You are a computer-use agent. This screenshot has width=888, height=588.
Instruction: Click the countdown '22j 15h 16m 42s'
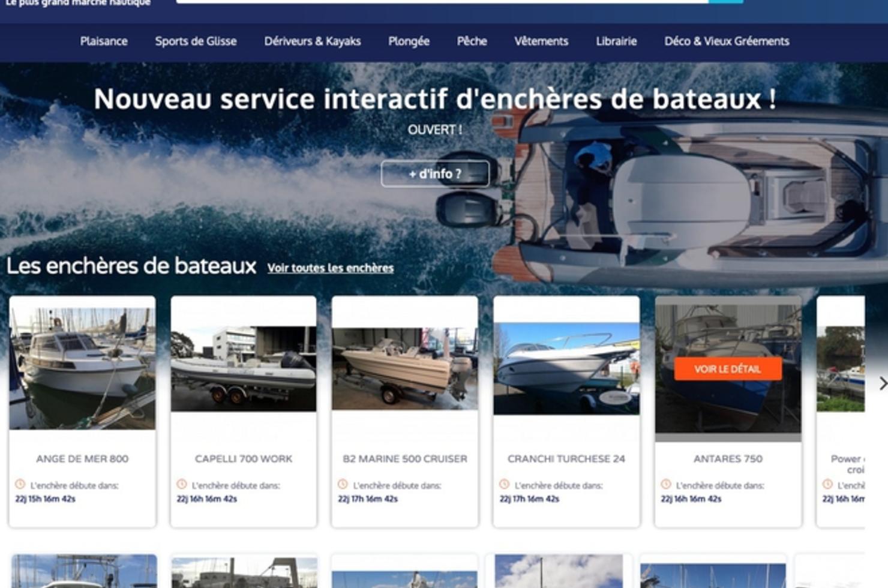click(45, 499)
